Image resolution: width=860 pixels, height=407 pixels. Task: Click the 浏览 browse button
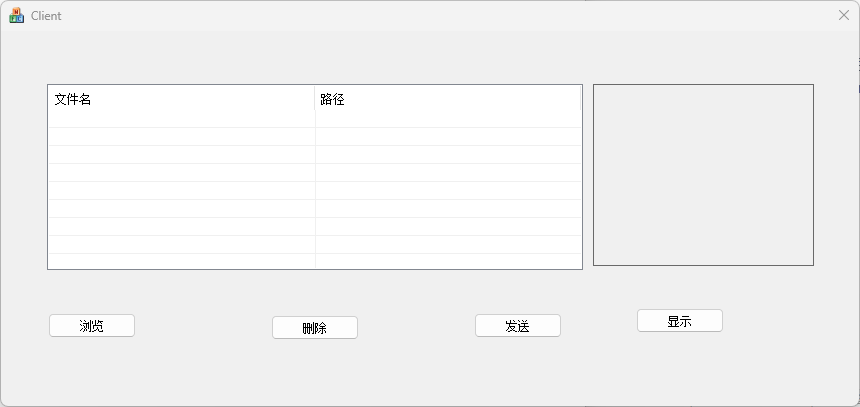click(92, 326)
